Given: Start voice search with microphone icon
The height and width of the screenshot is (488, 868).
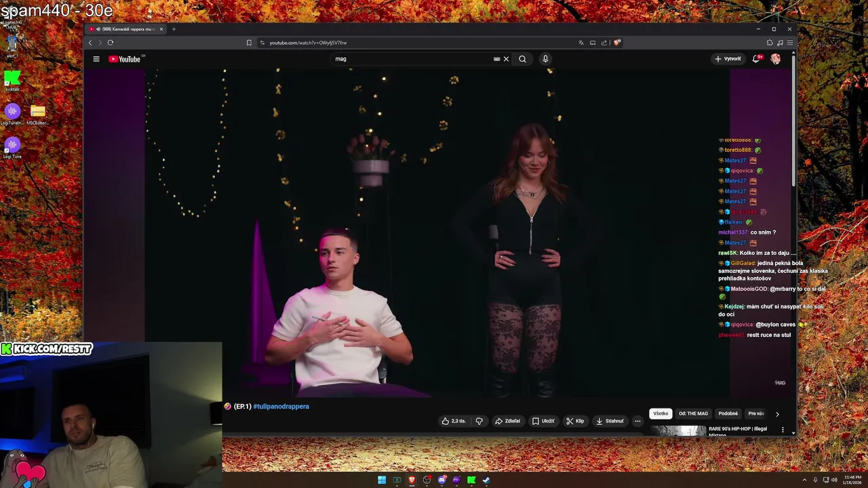Looking at the screenshot, I should [545, 59].
